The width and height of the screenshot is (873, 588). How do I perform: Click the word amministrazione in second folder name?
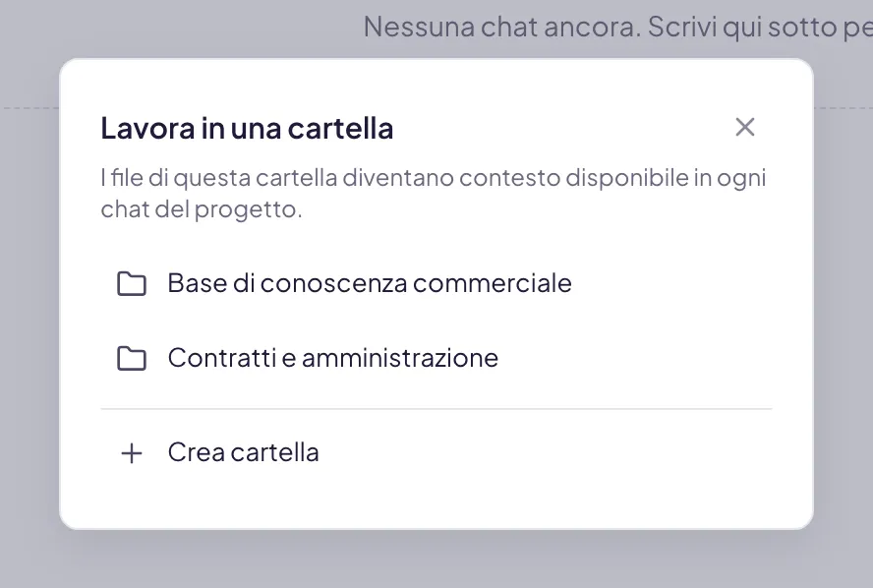400,358
